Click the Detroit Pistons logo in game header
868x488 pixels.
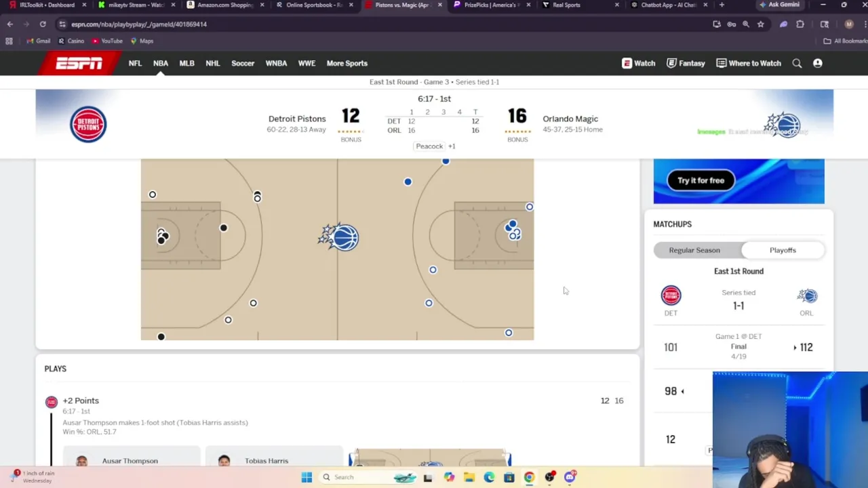tap(88, 124)
